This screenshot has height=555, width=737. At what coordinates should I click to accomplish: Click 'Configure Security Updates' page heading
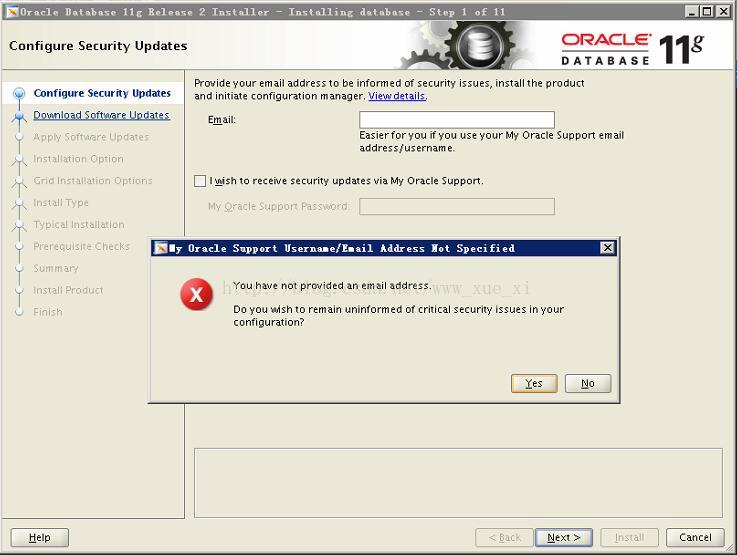pos(98,46)
